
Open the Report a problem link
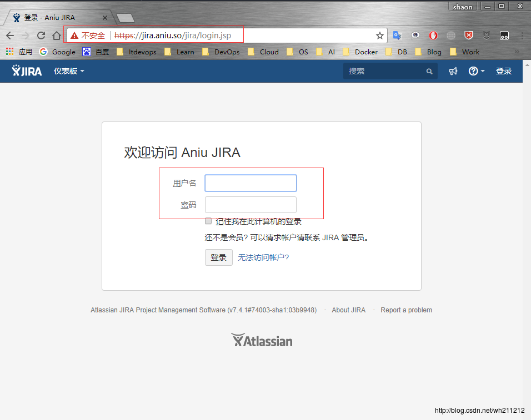pyautogui.click(x=406, y=310)
